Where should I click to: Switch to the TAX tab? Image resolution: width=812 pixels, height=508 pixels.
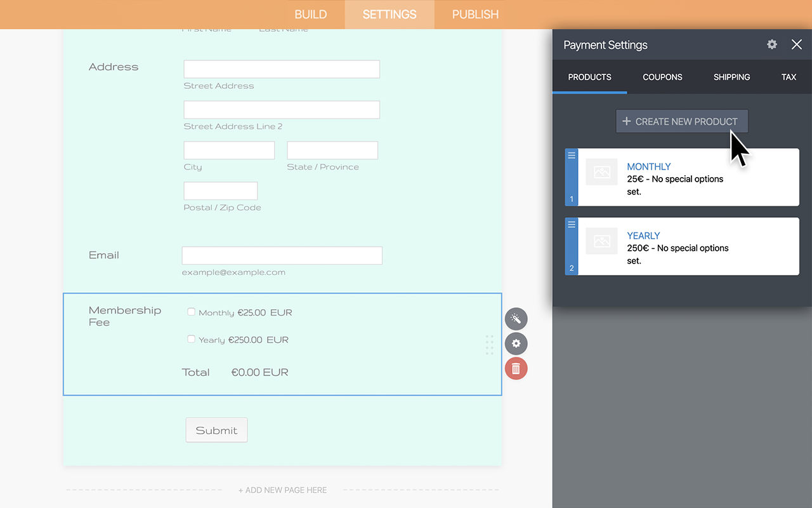789,77
